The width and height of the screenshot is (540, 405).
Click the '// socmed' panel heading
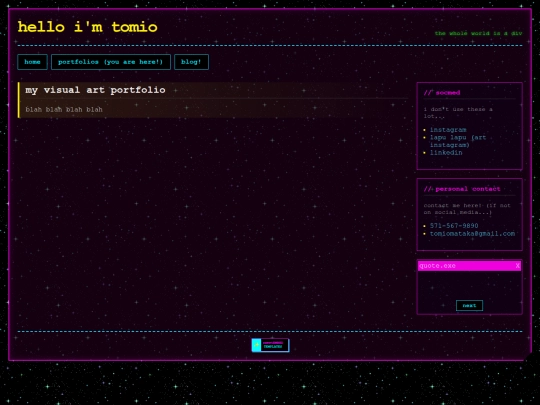(x=442, y=93)
